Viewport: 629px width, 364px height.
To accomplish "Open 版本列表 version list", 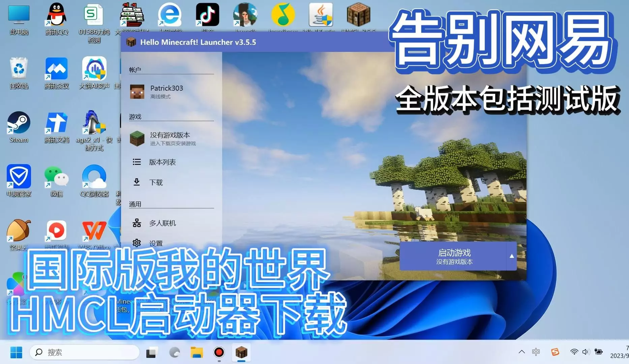I will point(171,162).
